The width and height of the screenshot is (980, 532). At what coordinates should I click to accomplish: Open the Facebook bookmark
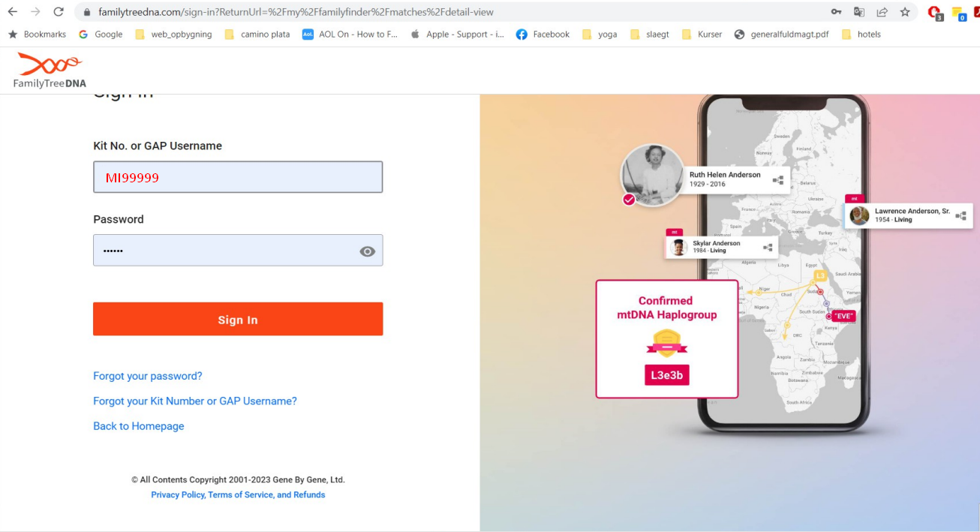[x=543, y=35]
